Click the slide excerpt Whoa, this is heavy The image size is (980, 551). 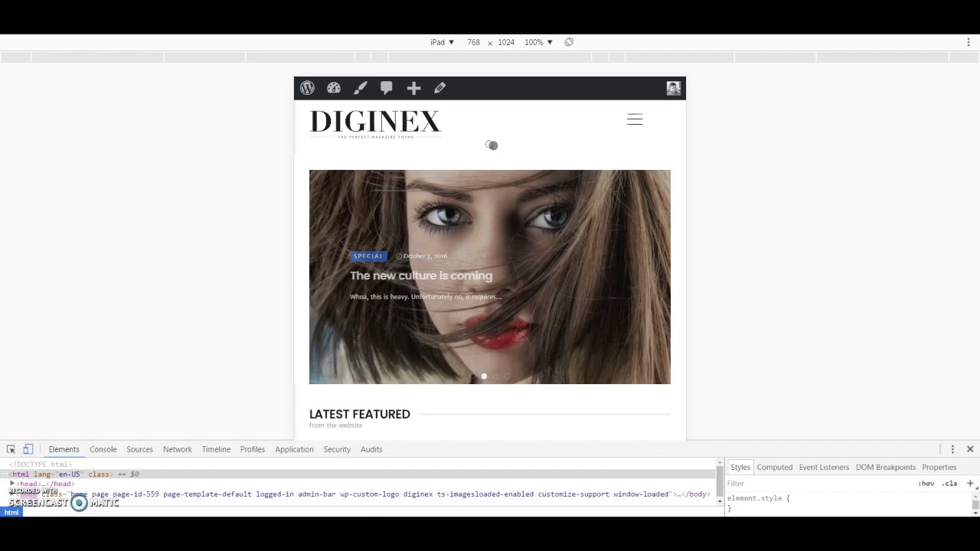coord(426,297)
